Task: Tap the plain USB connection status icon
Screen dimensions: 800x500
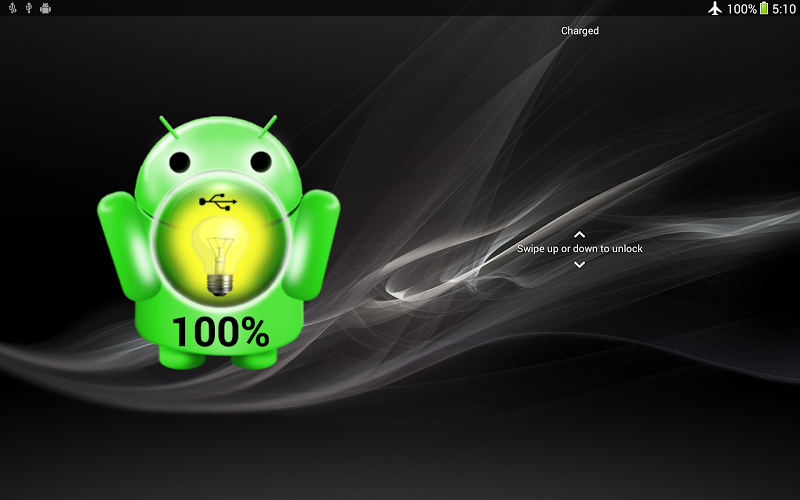Action: 29,8
